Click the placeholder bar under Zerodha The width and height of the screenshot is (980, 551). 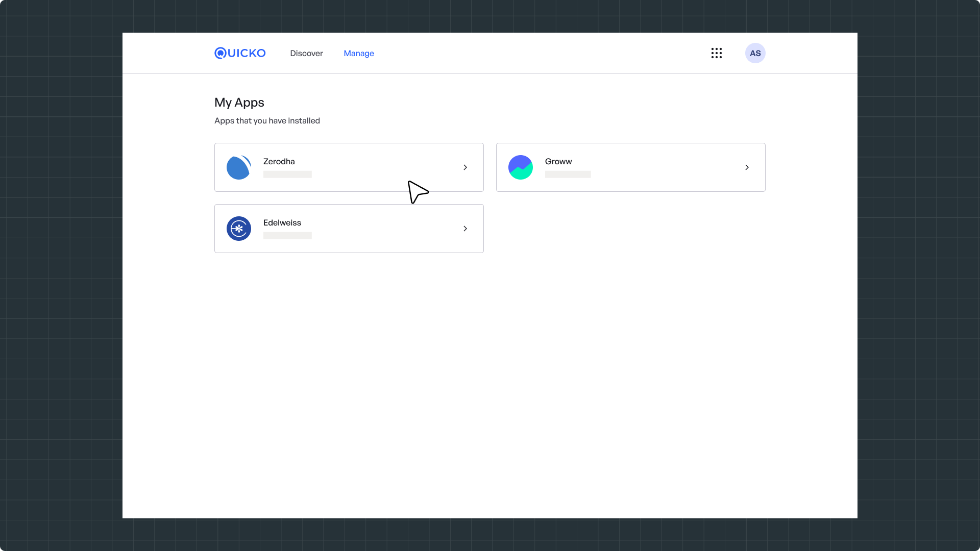(287, 174)
